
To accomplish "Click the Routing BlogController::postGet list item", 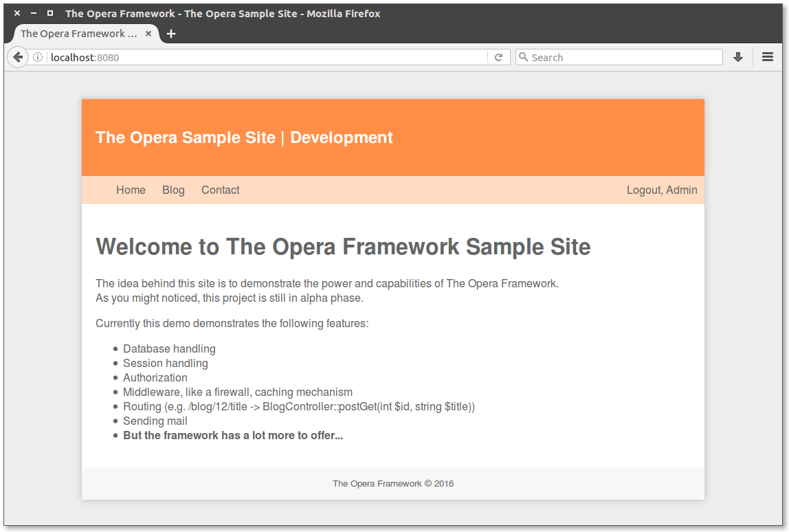I will (x=299, y=407).
